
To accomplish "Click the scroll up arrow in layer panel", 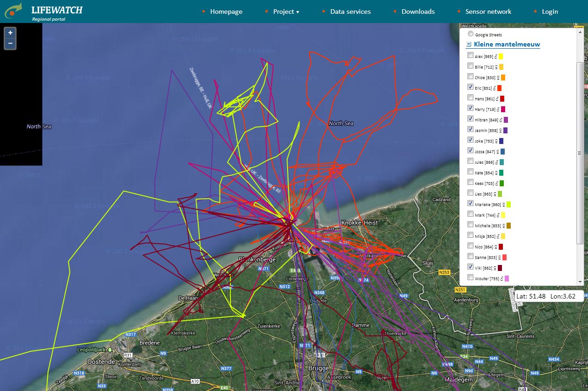I will [580, 31].
